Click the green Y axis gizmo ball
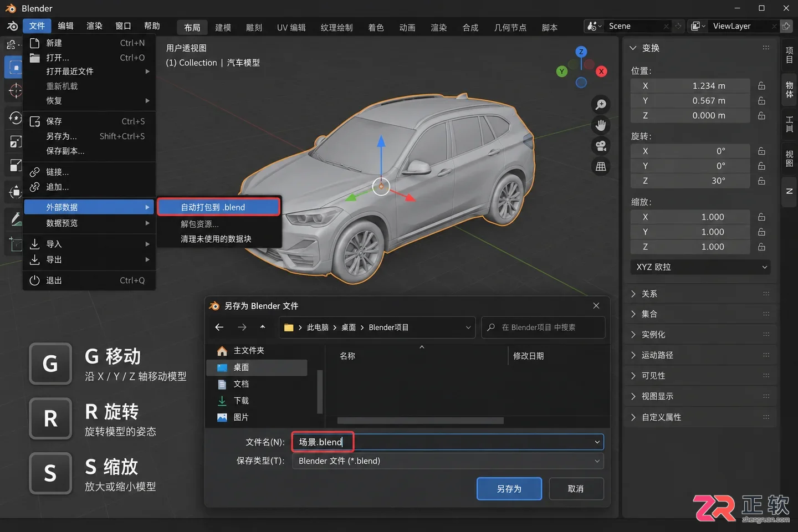The width and height of the screenshot is (798, 532). click(x=562, y=71)
